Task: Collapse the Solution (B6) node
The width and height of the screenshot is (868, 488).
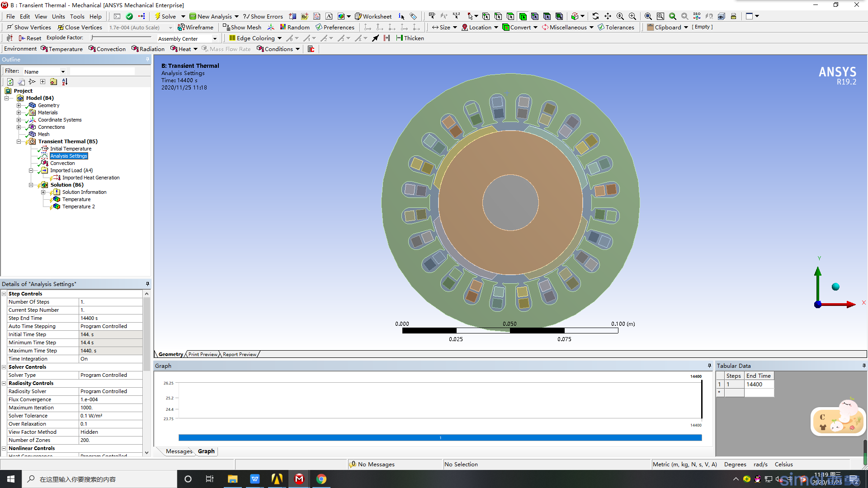Action: [x=31, y=185]
